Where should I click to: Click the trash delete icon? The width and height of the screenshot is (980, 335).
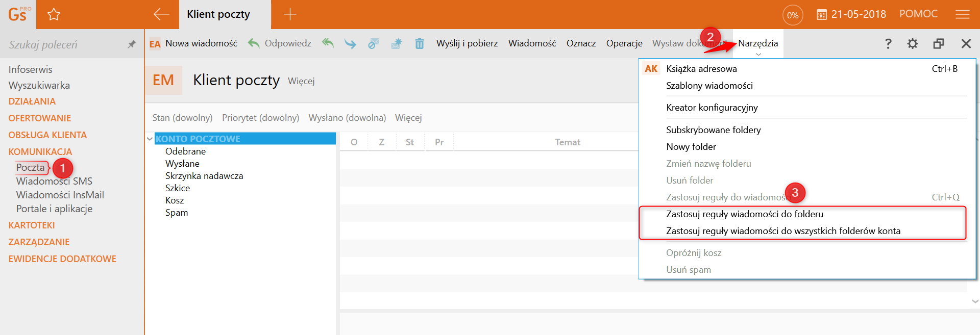pos(420,43)
